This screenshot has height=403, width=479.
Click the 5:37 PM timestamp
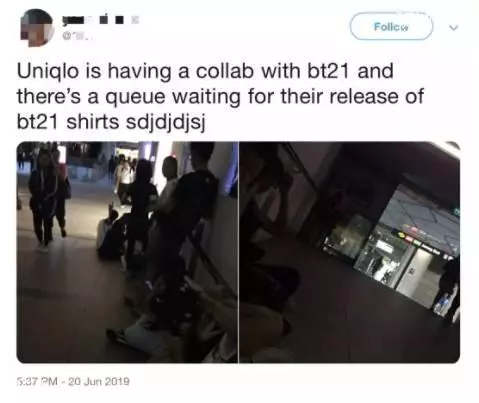[37, 381]
